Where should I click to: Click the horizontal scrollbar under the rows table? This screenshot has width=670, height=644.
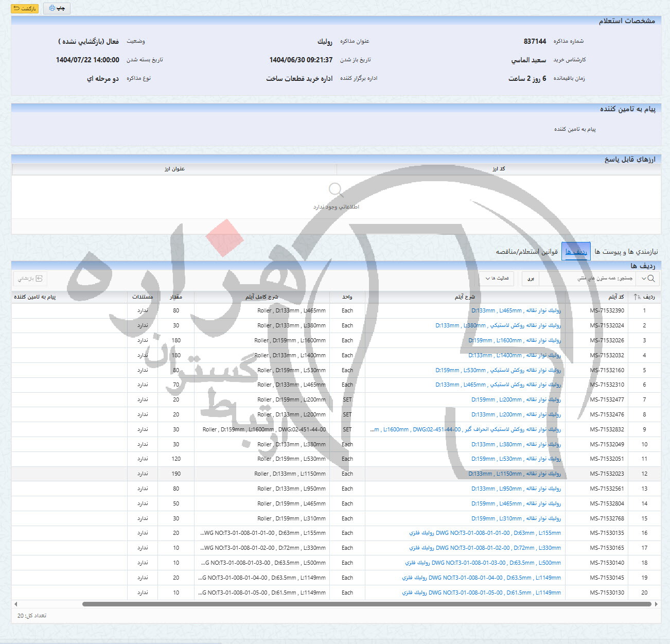[366, 604]
